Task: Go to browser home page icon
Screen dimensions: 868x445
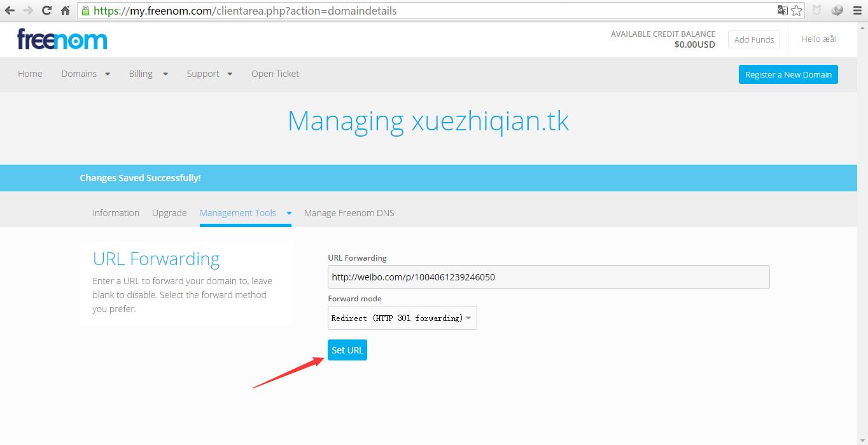Action: (65, 11)
